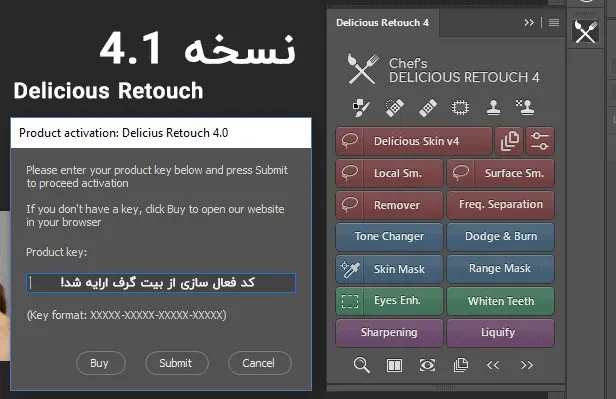
Task: Click the stacked layers copy icon at bottom
Action: 460,365
